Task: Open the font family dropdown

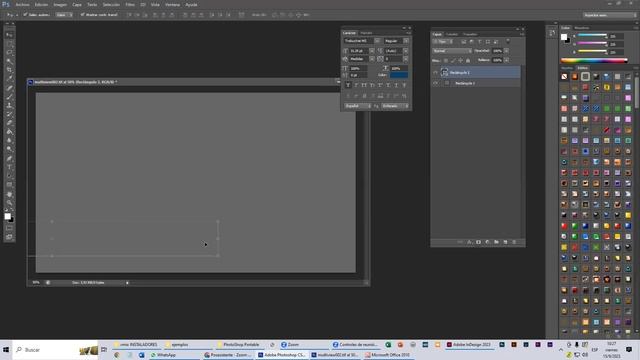Action: pyautogui.click(x=377, y=41)
